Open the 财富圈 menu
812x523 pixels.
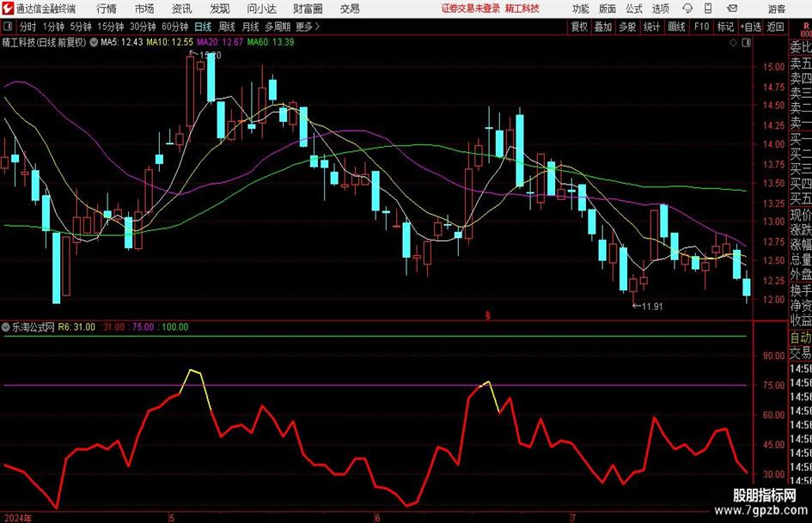(308, 9)
